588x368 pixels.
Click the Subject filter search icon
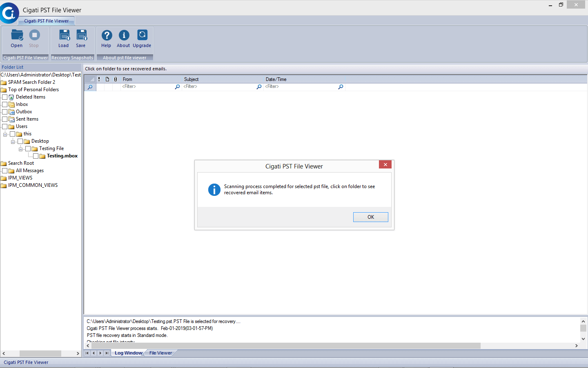pyautogui.click(x=259, y=87)
